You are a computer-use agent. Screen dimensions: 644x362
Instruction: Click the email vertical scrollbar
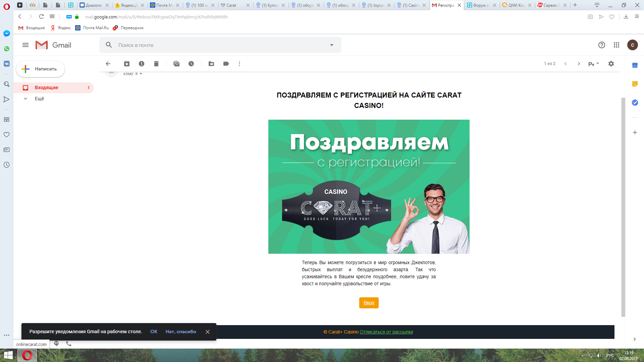pyautogui.click(x=623, y=207)
